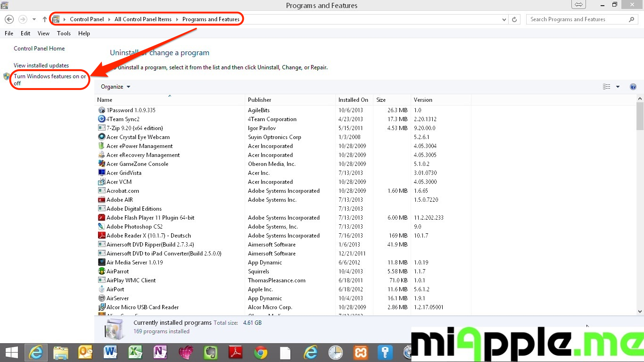Image resolution: width=644 pixels, height=362 pixels.
Task: Open OneNote from the taskbar
Action: point(160,352)
